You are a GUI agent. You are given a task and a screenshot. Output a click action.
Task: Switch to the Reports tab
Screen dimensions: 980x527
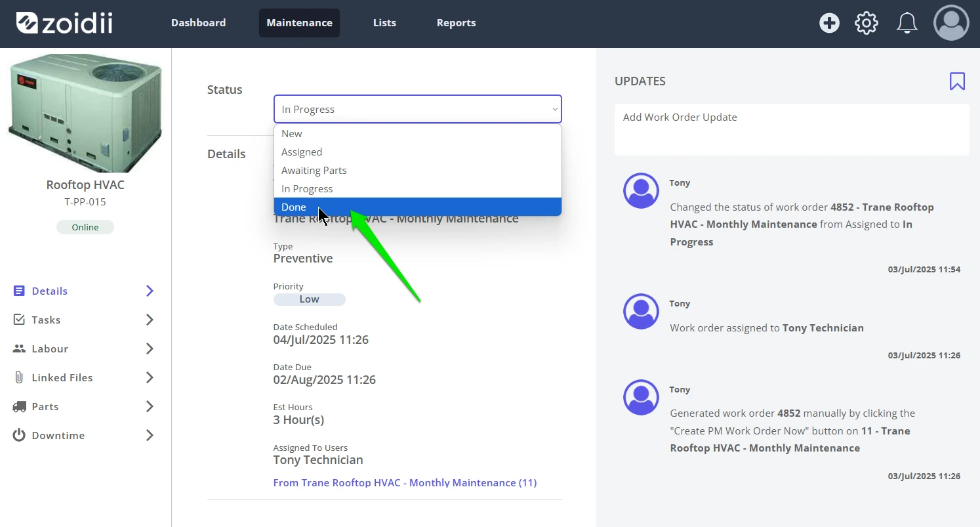point(456,23)
